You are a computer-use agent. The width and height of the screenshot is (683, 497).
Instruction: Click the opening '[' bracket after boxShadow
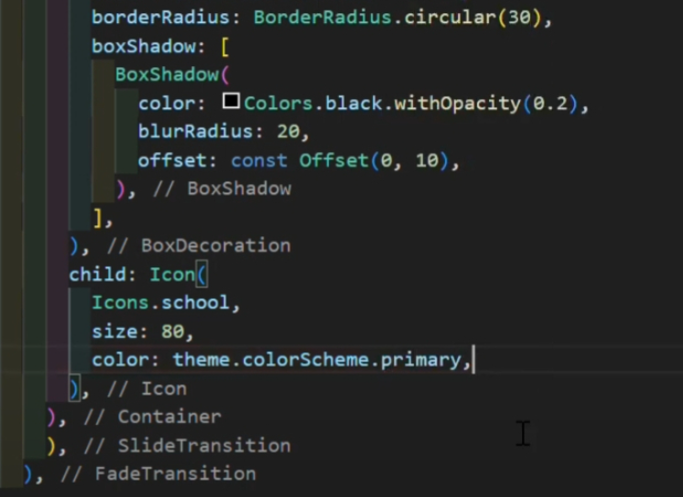pos(225,47)
